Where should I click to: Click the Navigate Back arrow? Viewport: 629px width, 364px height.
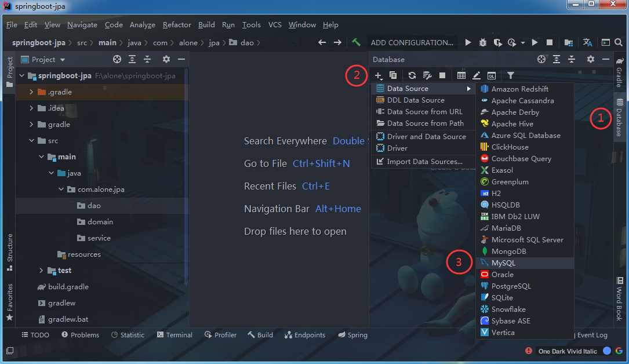tap(322, 42)
